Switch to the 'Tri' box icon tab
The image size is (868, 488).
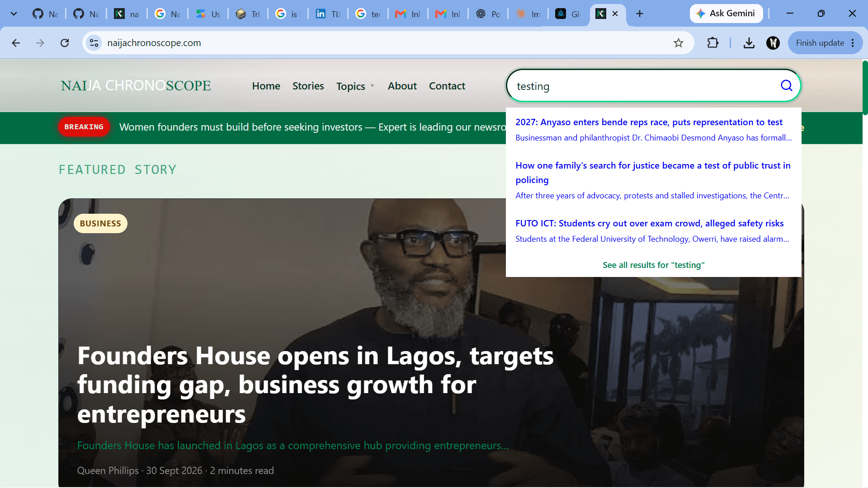click(248, 14)
